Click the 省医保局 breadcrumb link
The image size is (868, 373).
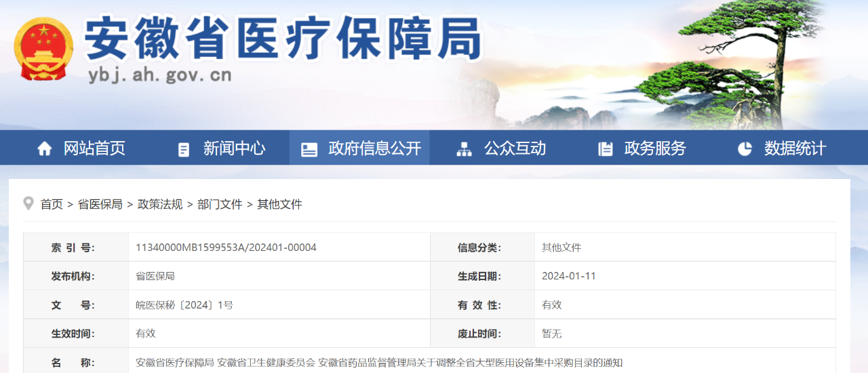pos(100,204)
